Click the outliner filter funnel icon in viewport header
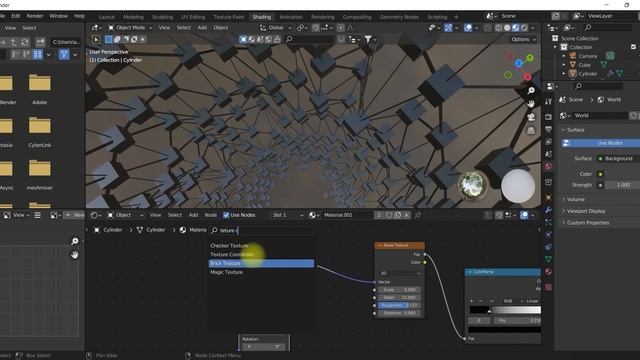 point(368,39)
